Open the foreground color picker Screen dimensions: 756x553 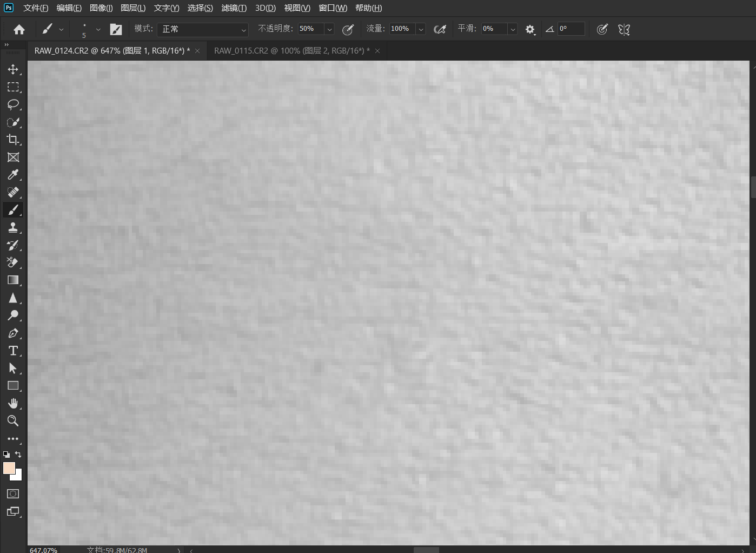point(9,468)
